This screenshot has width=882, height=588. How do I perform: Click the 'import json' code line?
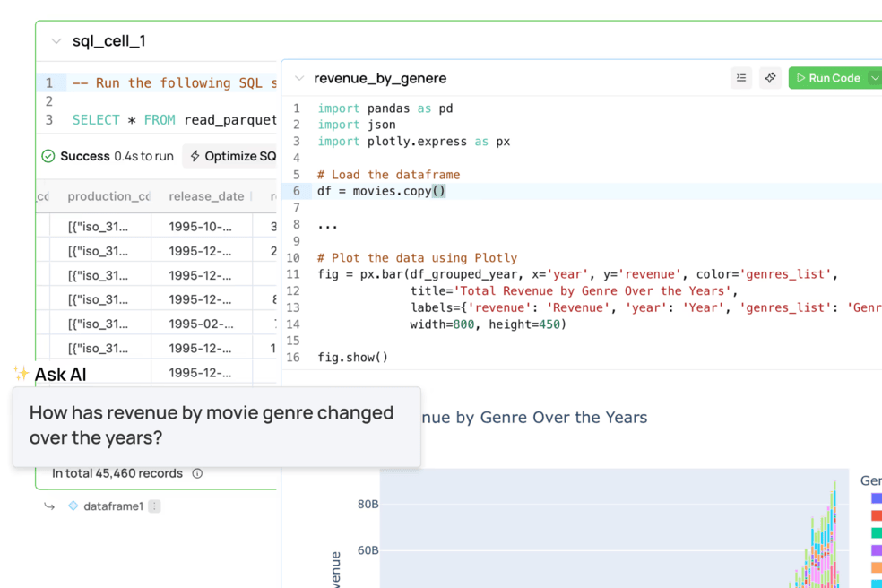point(356,125)
